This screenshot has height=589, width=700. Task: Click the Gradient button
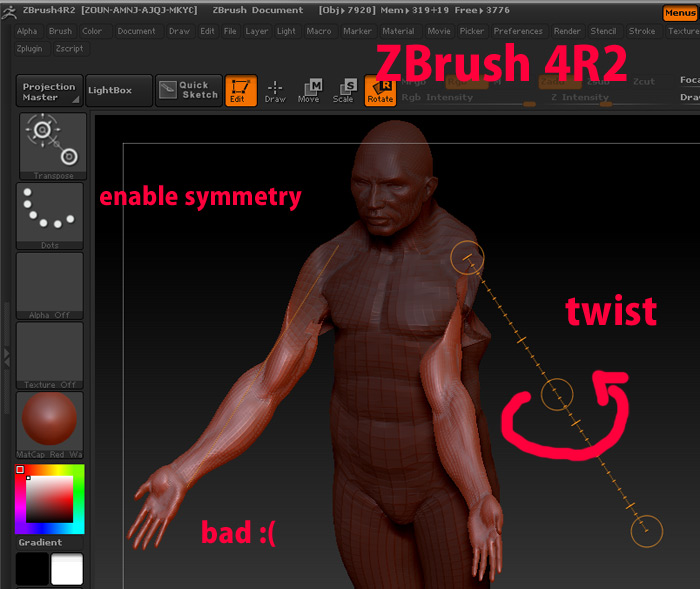[x=50, y=543]
